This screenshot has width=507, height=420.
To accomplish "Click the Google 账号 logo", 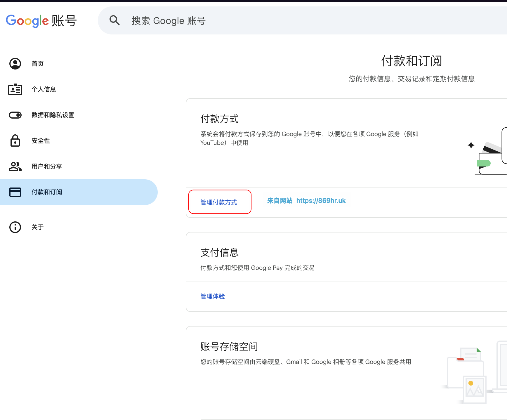I will coord(41,21).
